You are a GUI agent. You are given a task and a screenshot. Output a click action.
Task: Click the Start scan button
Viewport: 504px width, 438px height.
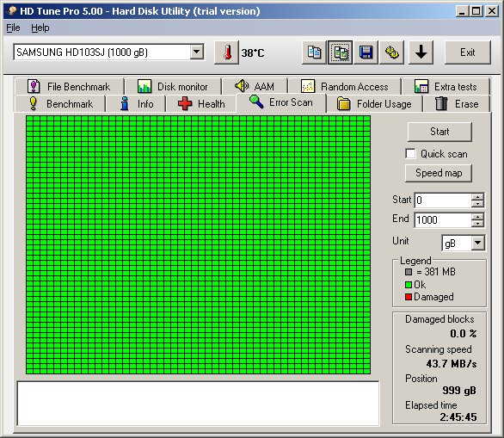[x=439, y=132]
